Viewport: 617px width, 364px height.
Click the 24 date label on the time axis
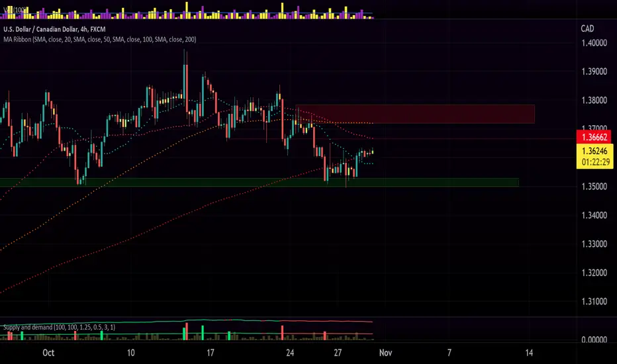(290, 353)
